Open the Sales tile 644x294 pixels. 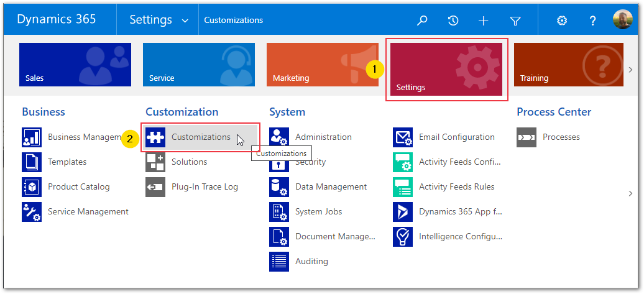tap(75, 65)
